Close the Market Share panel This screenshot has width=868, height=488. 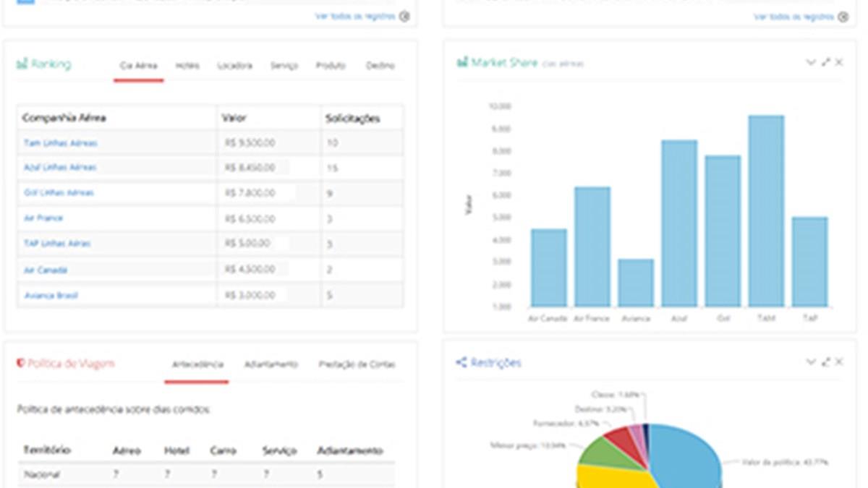coord(839,63)
